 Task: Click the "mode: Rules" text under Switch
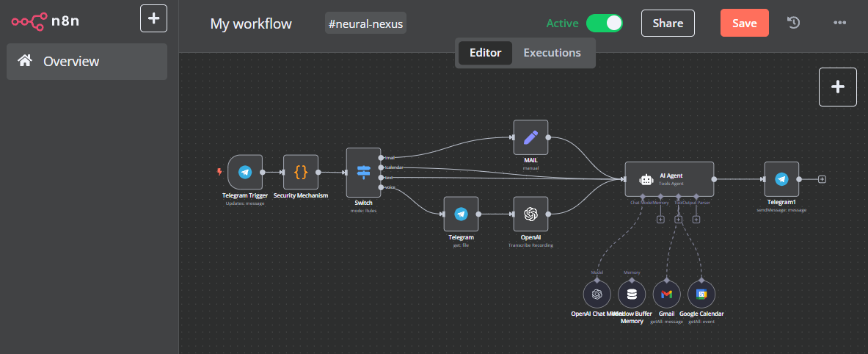[364, 211]
